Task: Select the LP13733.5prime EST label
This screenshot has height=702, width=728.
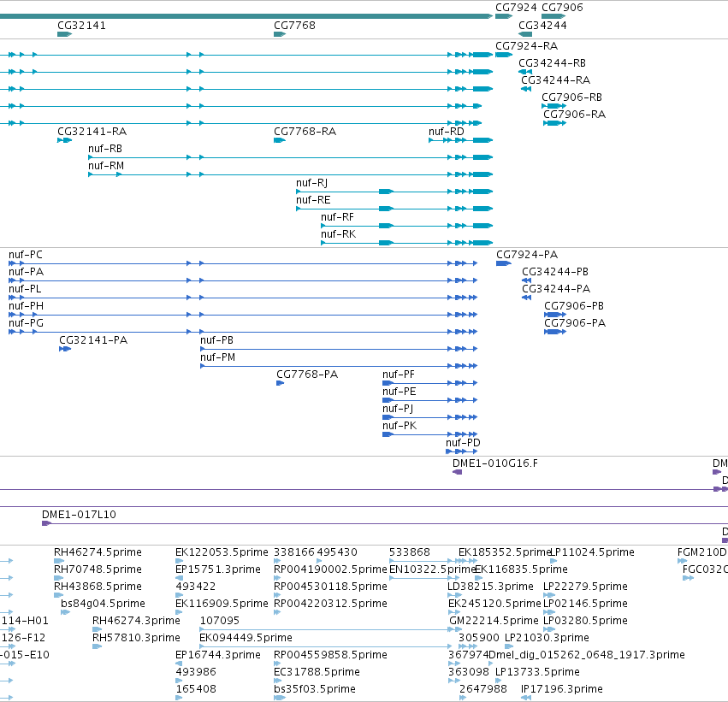Action: point(537,672)
